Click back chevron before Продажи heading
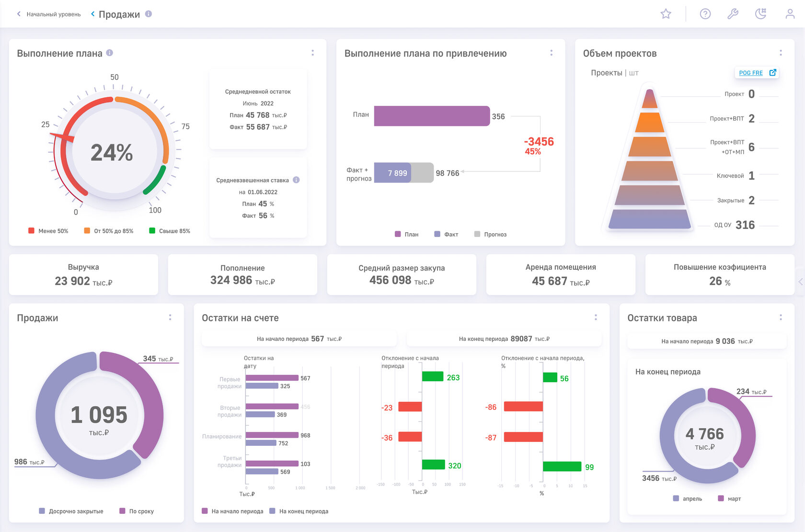This screenshot has width=805, height=532. click(92, 14)
